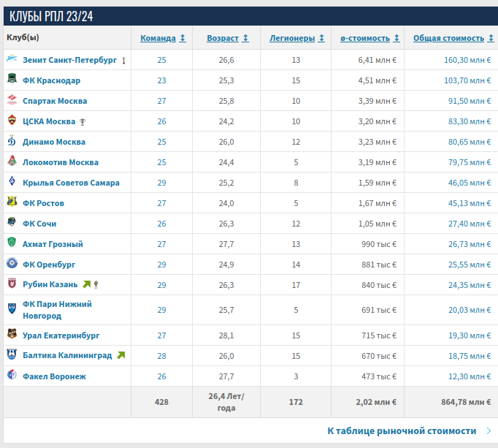Open ФК Сочи club page
Image resolution: width=498 pixels, height=448 pixels.
click(x=39, y=224)
